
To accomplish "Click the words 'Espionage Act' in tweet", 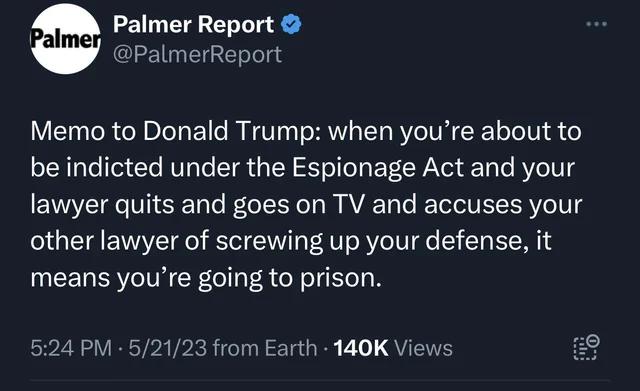I will pyautogui.click(x=378, y=168).
